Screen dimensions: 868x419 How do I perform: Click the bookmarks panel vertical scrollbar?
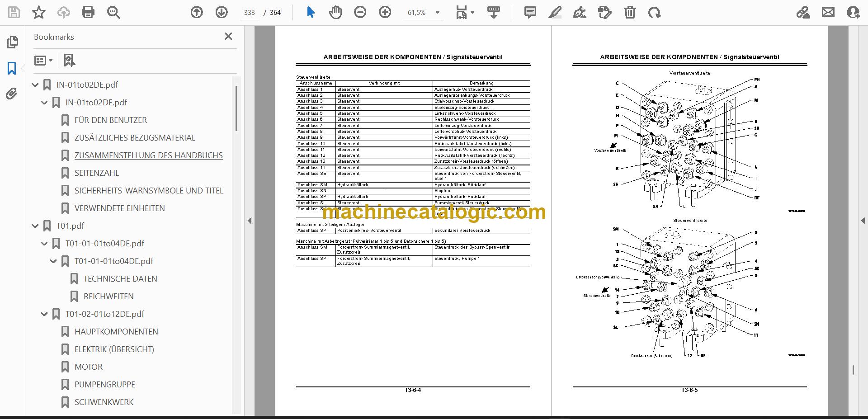[236, 108]
